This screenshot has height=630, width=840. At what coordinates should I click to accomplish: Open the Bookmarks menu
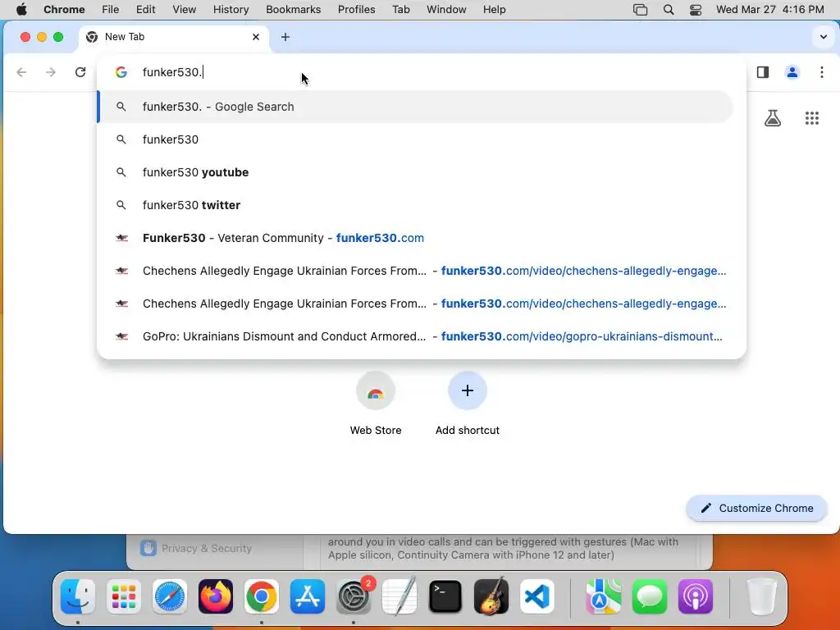coord(293,9)
